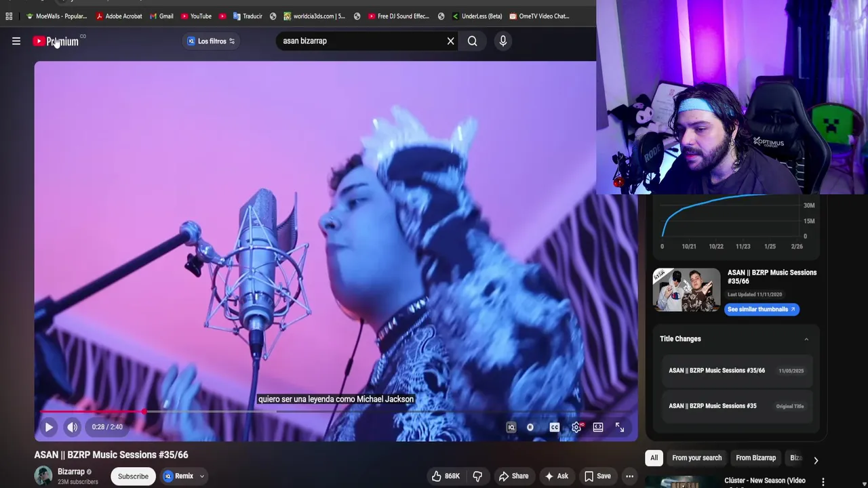868x488 pixels.
Task: Play the video
Action: pos(49,427)
